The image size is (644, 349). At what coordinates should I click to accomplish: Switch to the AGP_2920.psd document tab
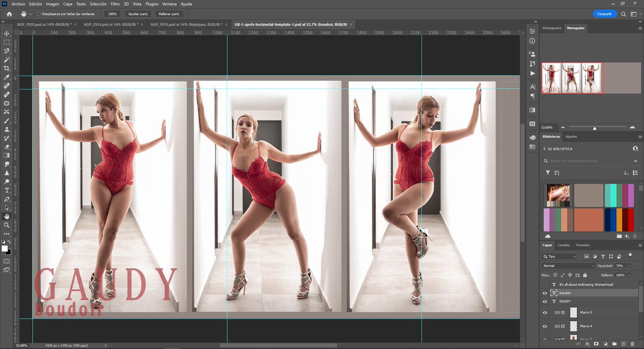(x=45, y=25)
